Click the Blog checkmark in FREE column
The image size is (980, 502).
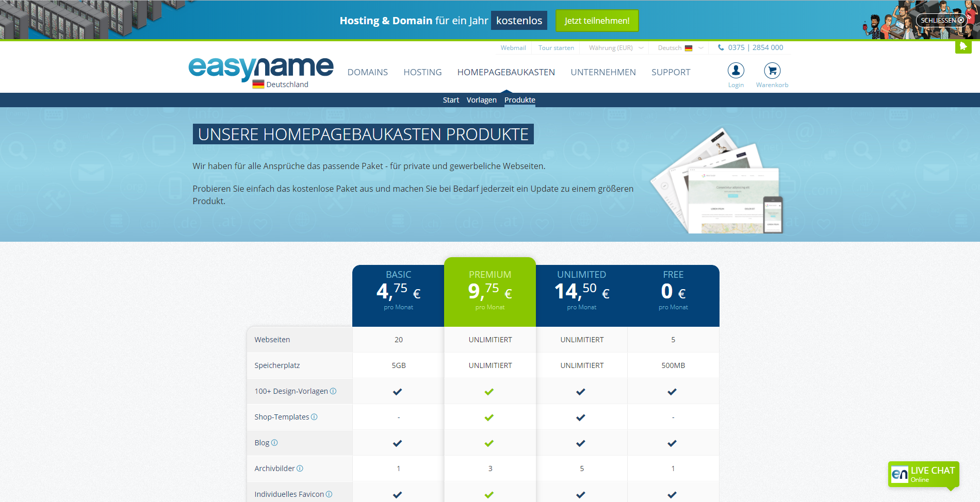(x=672, y=443)
